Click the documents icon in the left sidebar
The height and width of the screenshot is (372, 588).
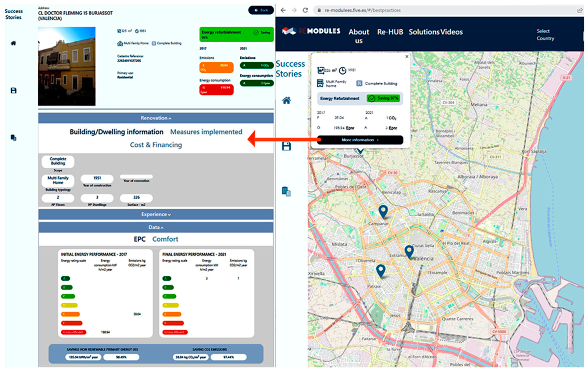tap(13, 138)
